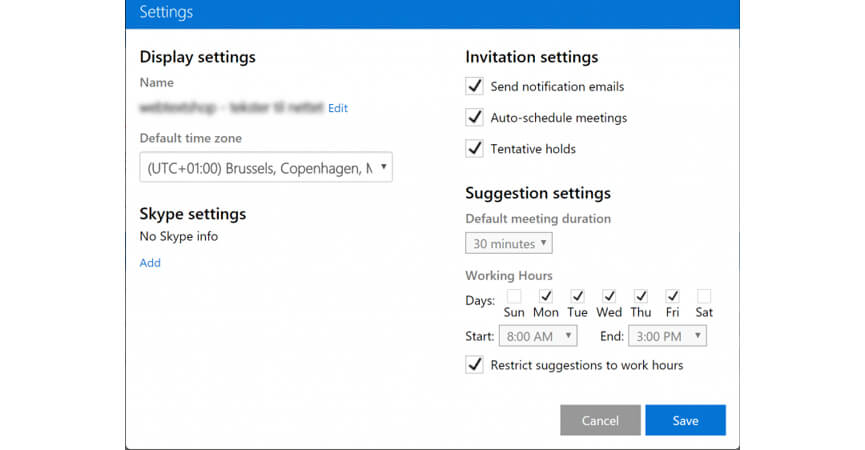Uncheck Monday in working days

(546, 296)
